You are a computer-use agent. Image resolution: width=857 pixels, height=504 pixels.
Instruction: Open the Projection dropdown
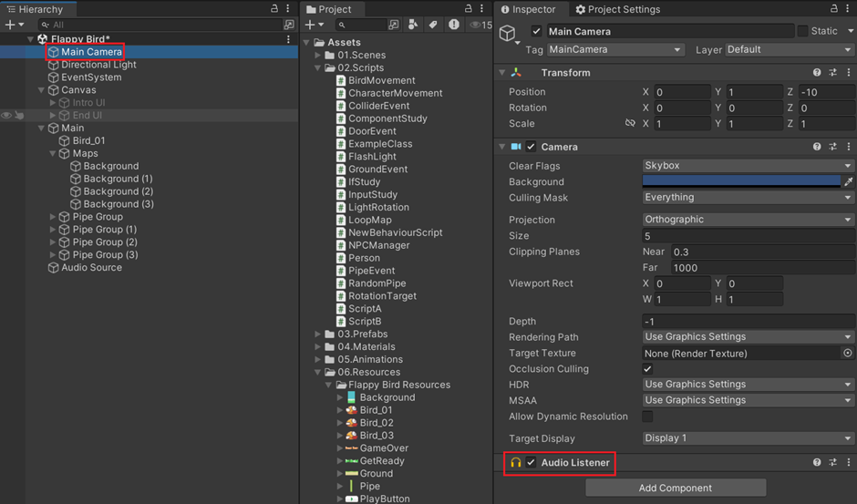(x=748, y=220)
